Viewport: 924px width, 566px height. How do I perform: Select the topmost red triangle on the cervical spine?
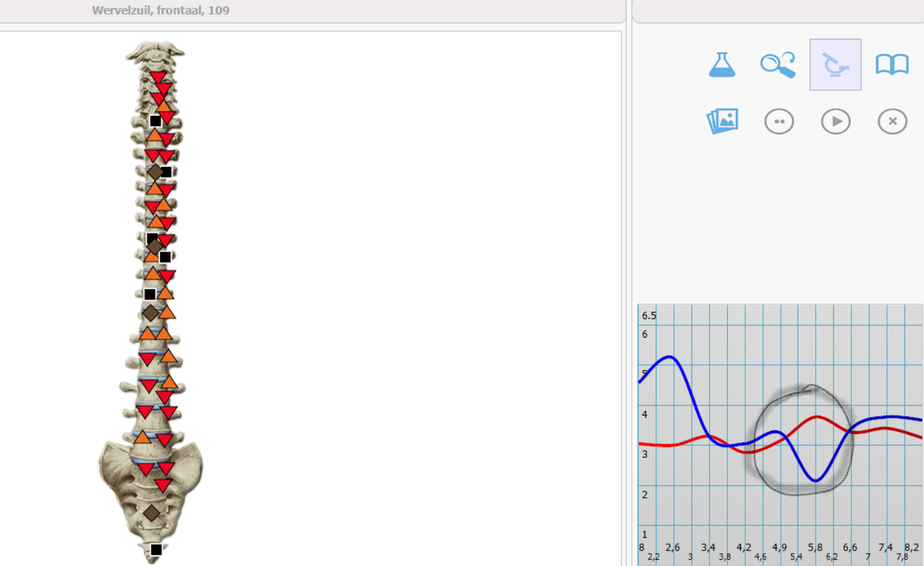click(157, 77)
